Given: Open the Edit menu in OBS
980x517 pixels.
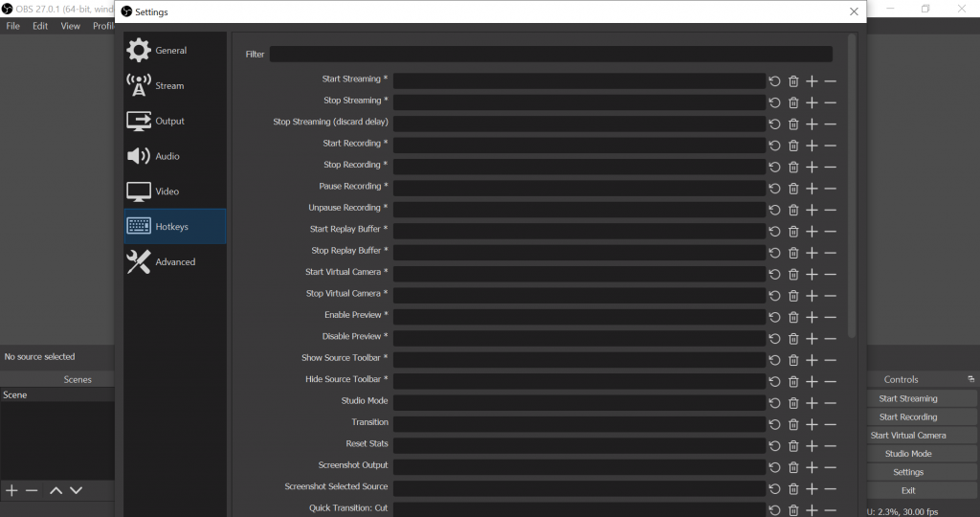Looking at the screenshot, I should tap(40, 26).
